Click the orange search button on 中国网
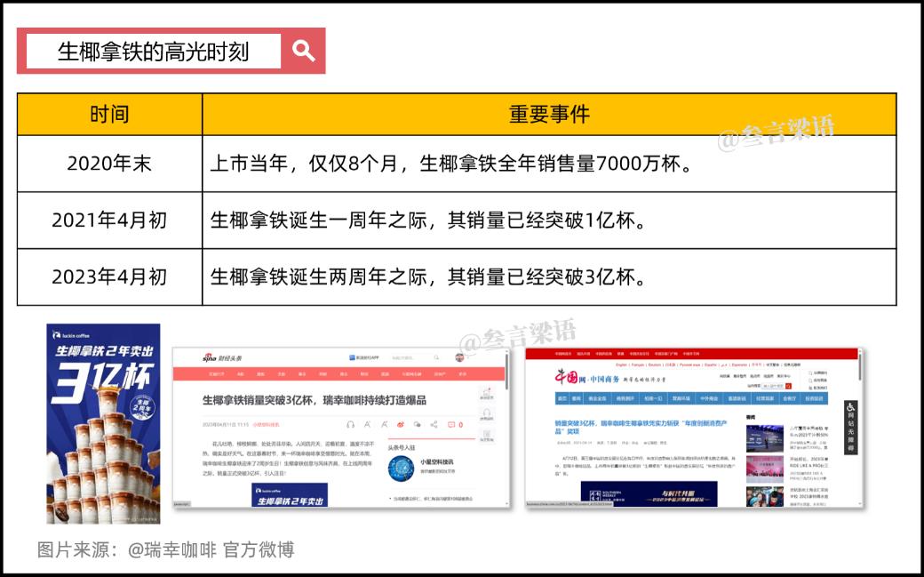 click(788, 386)
